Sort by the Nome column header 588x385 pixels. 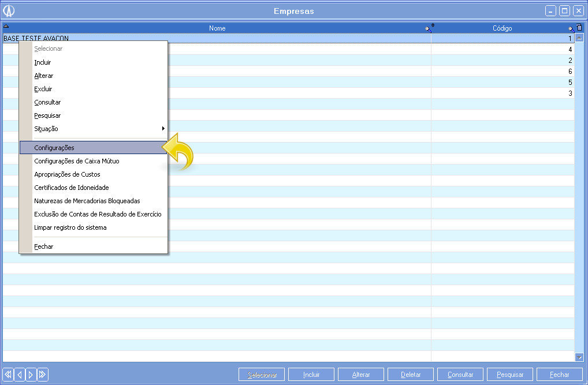(x=217, y=28)
